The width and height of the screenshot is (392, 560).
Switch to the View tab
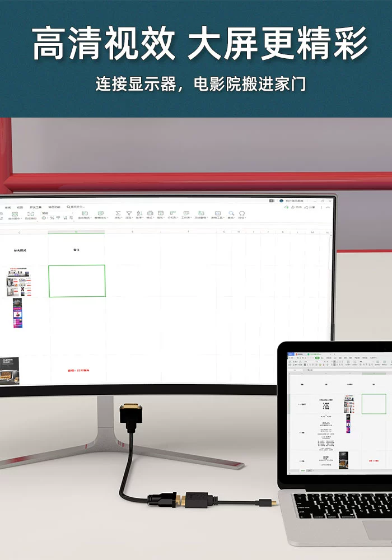point(20,207)
